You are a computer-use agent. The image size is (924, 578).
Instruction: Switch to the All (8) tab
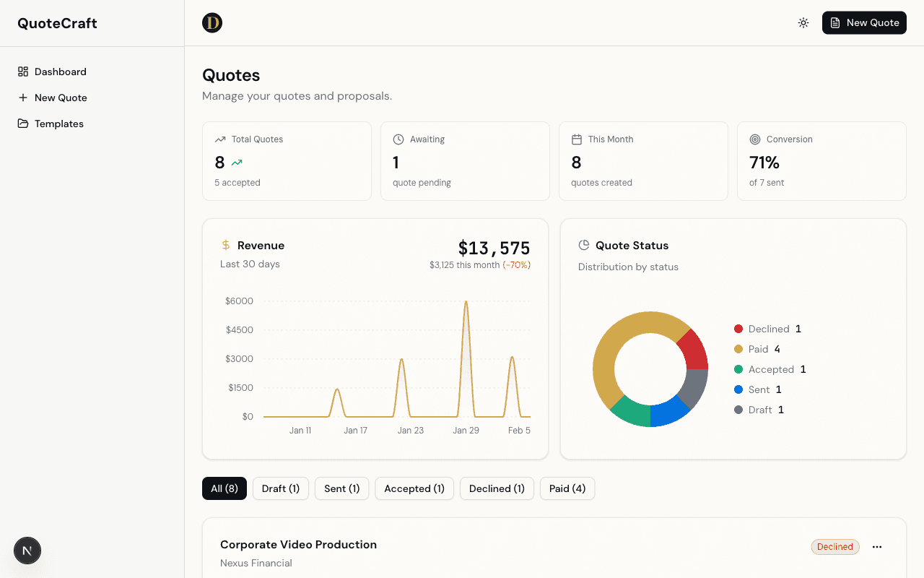pyautogui.click(x=224, y=488)
